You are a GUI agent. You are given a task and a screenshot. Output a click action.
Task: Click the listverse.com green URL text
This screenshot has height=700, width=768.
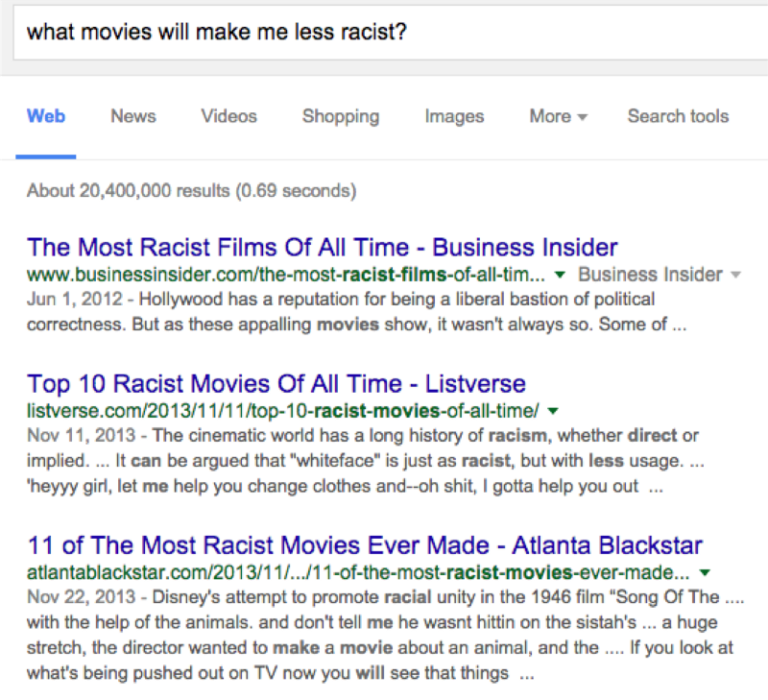[x=282, y=411]
